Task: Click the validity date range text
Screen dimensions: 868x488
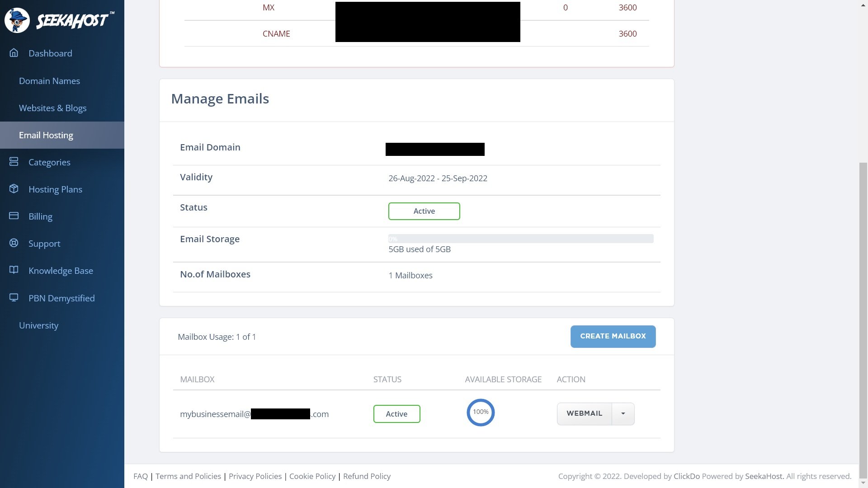Action: (438, 178)
